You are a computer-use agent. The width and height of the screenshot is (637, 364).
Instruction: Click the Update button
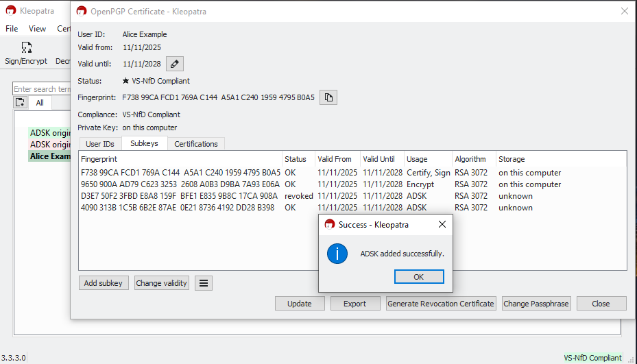pyautogui.click(x=300, y=304)
